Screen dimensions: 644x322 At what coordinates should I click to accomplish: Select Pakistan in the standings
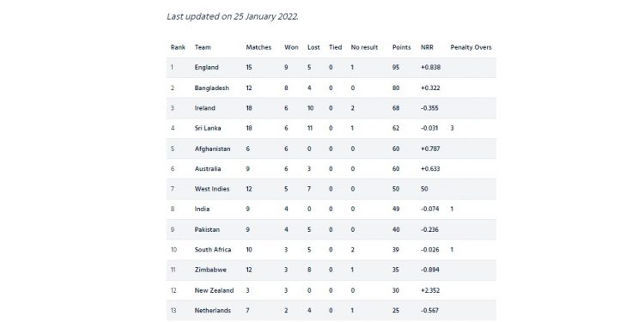point(208,229)
